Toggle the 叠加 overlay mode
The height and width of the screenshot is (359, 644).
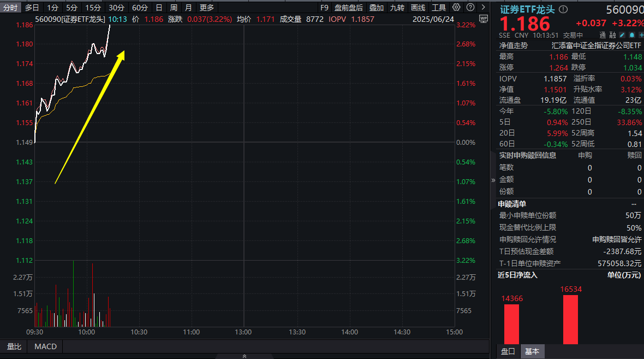pos(378,7)
